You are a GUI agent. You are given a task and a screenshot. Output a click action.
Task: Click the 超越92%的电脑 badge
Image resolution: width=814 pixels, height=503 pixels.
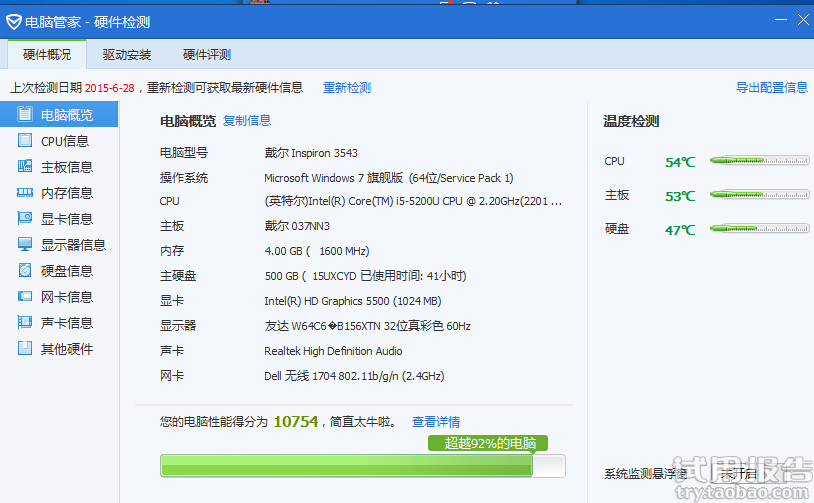coord(488,443)
